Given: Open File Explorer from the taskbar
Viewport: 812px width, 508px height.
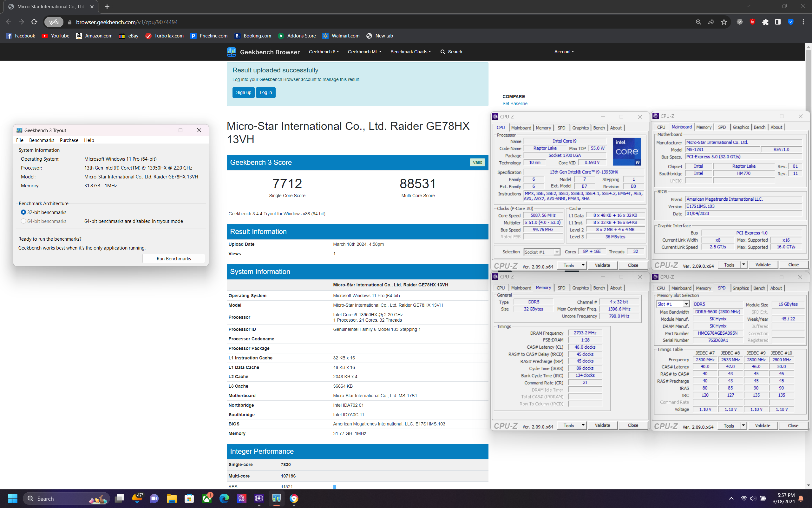Looking at the screenshot, I should pos(172,498).
